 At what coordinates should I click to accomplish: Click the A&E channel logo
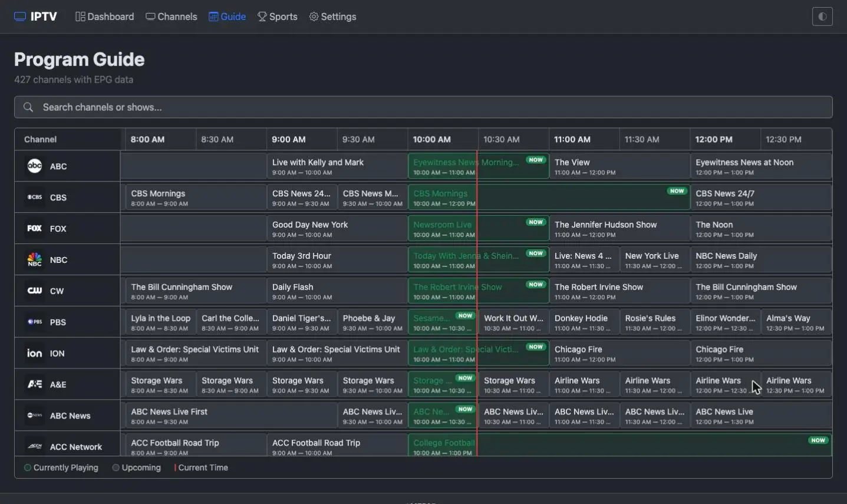coord(35,384)
